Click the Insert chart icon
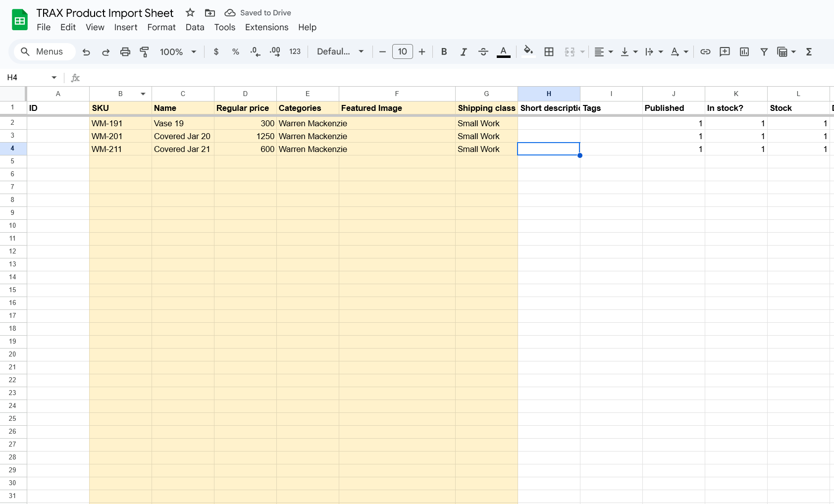This screenshot has width=834, height=504. pyautogui.click(x=744, y=52)
